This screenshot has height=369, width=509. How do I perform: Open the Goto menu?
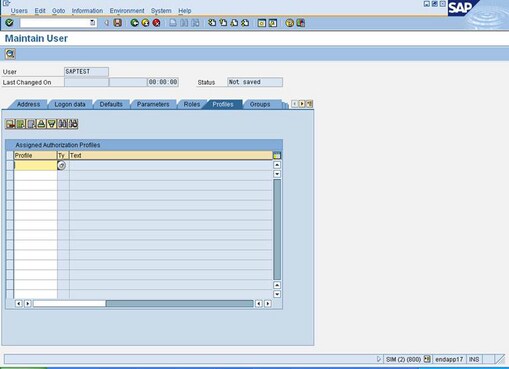click(59, 11)
